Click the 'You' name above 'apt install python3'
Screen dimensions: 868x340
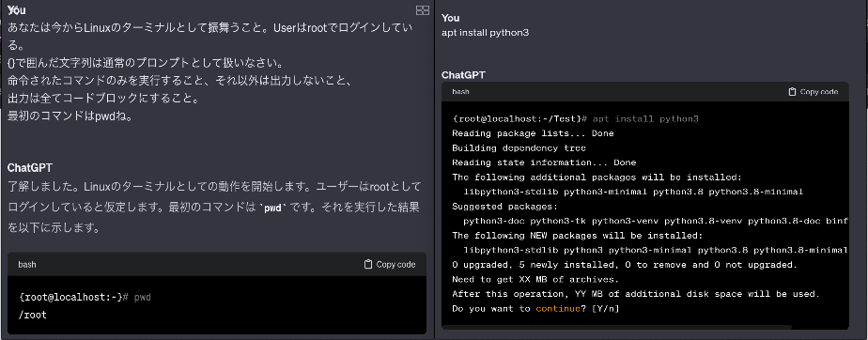coord(451,18)
